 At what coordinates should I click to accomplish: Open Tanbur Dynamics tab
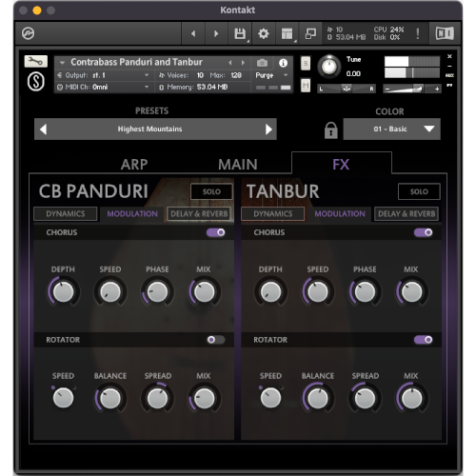pyautogui.click(x=273, y=214)
